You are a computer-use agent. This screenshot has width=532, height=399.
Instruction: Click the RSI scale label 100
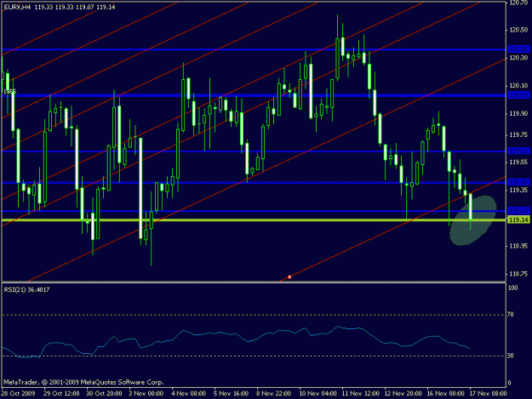[x=513, y=288]
